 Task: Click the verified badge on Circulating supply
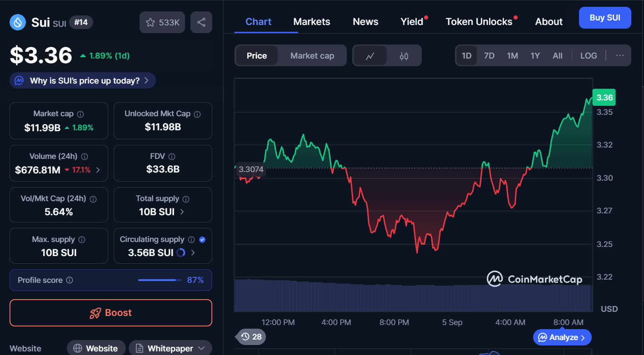[x=202, y=240]
